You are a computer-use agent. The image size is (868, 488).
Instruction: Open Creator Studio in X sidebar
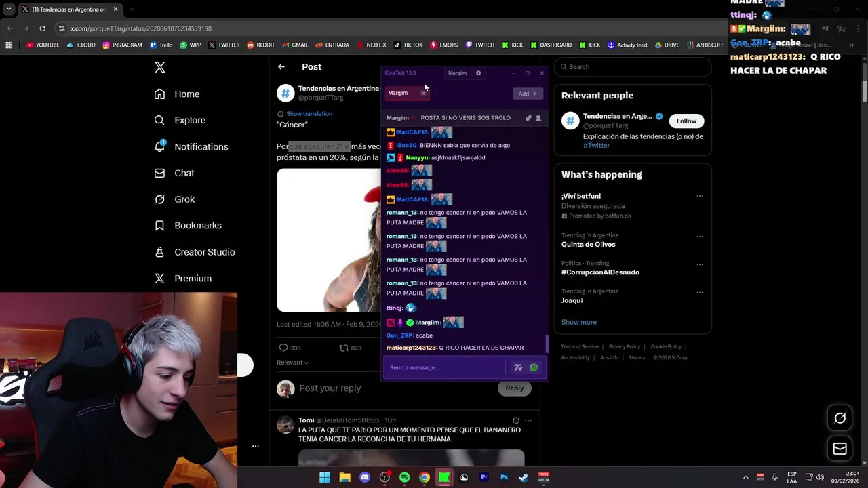(x=195, y=252)
